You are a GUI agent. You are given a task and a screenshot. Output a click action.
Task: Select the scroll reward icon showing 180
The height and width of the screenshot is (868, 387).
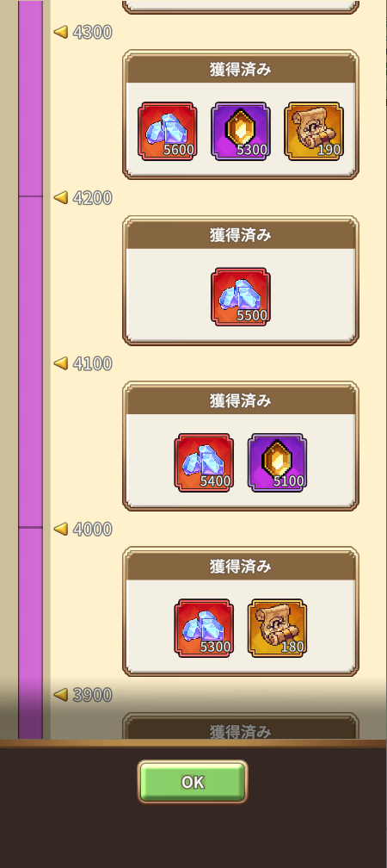click(277, 629)
